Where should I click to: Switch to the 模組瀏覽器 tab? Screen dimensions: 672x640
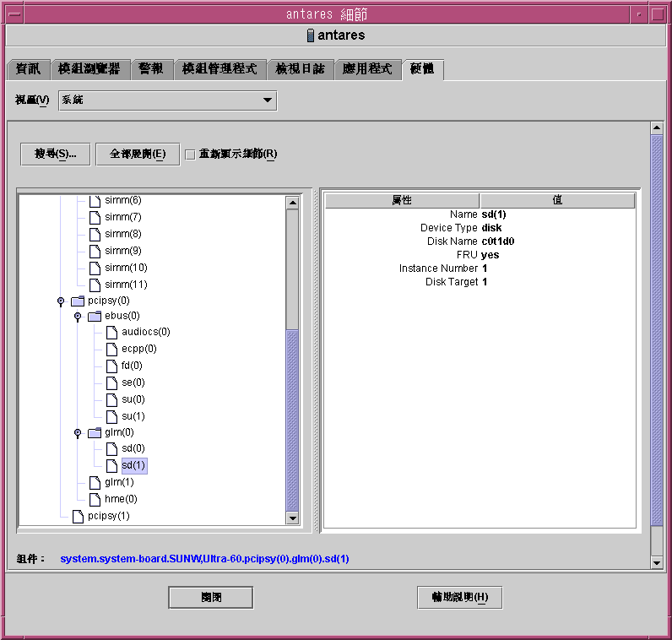click(x=89, y=69)
